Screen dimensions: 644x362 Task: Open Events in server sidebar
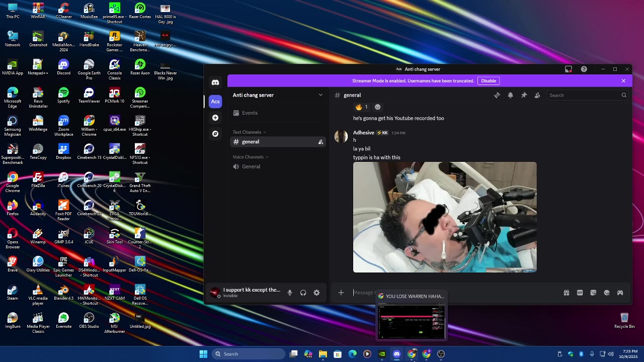click(x=278, y=113)
